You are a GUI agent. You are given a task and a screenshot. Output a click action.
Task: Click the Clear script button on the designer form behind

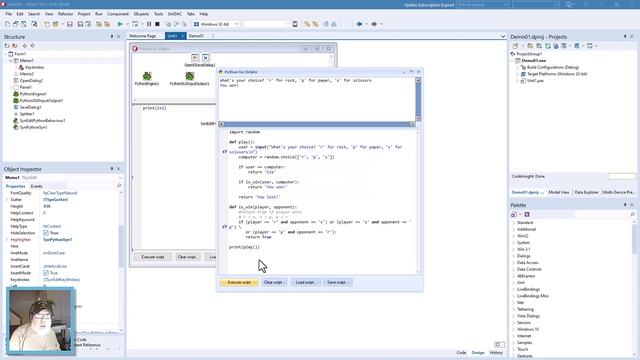click(x=187, y=257)
